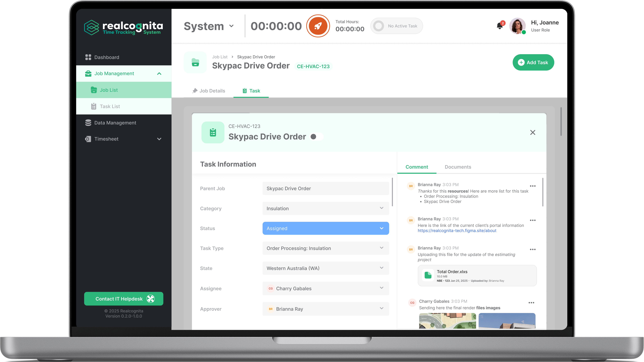Click the comments panel scrollbar
Image resolution: width=644 pixels, height=362 pixels.
pyautogui.click(x=543, y=192)
